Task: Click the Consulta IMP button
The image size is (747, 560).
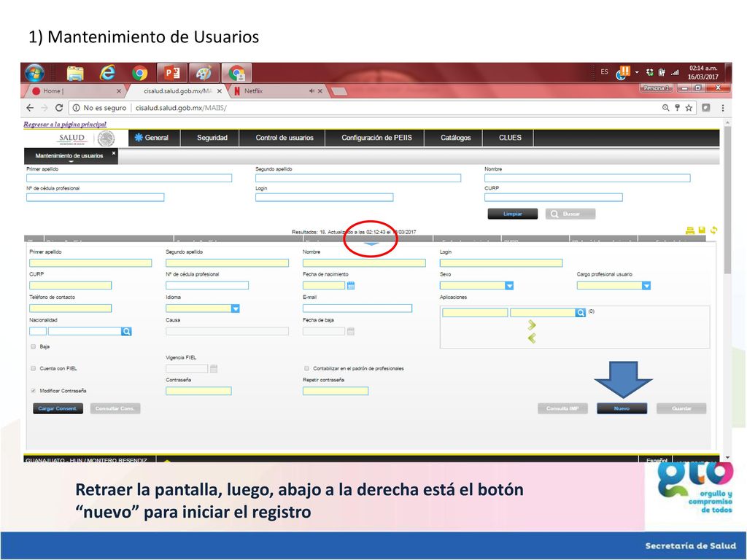Action: tap(562, 408)
